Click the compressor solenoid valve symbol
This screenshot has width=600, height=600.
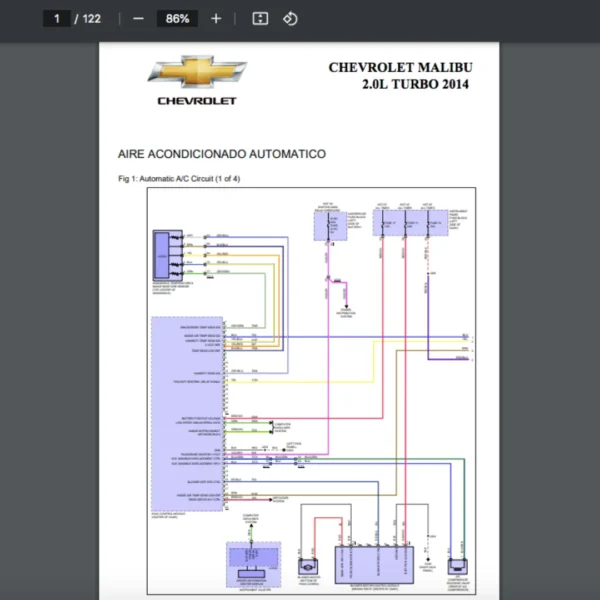tap(457, 567)
